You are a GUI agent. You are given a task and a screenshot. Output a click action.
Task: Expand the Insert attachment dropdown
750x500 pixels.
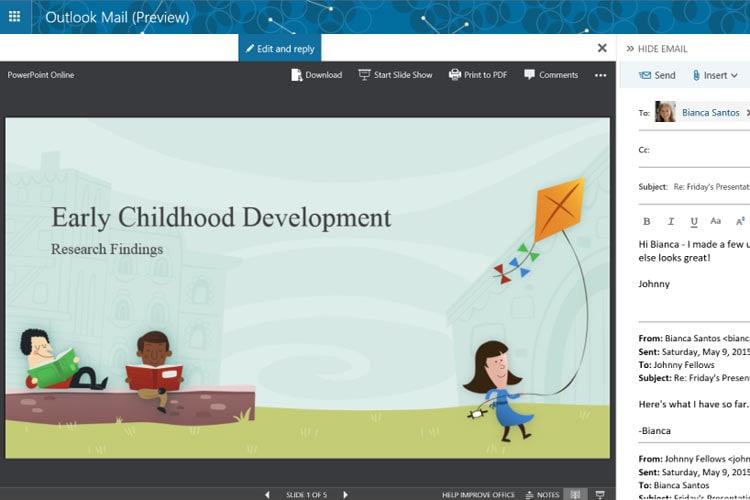point(714,75)
